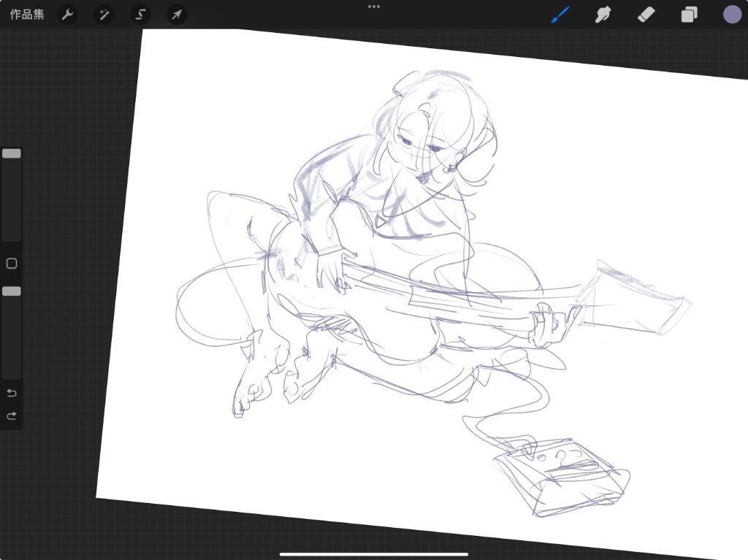The image size is (748, 560).
Task: Redo the last undone stroke
Action: click(12, 415)
